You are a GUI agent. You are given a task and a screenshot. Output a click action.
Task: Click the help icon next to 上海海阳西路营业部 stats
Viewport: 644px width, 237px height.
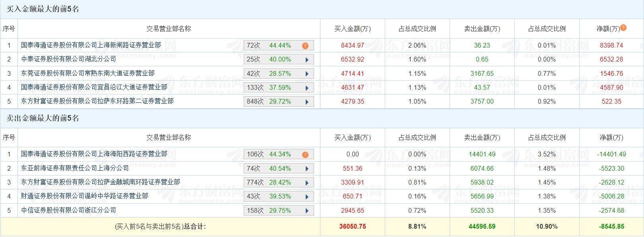(x=305, y=154)
